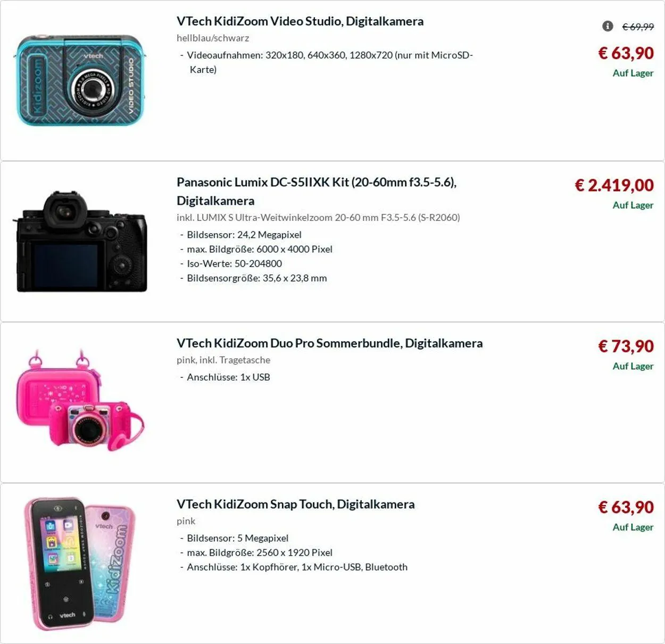Click the € 63,90 price of Snap Touch
The height and width of the screenshot is (644, 665).
click(x=626, y=507)
